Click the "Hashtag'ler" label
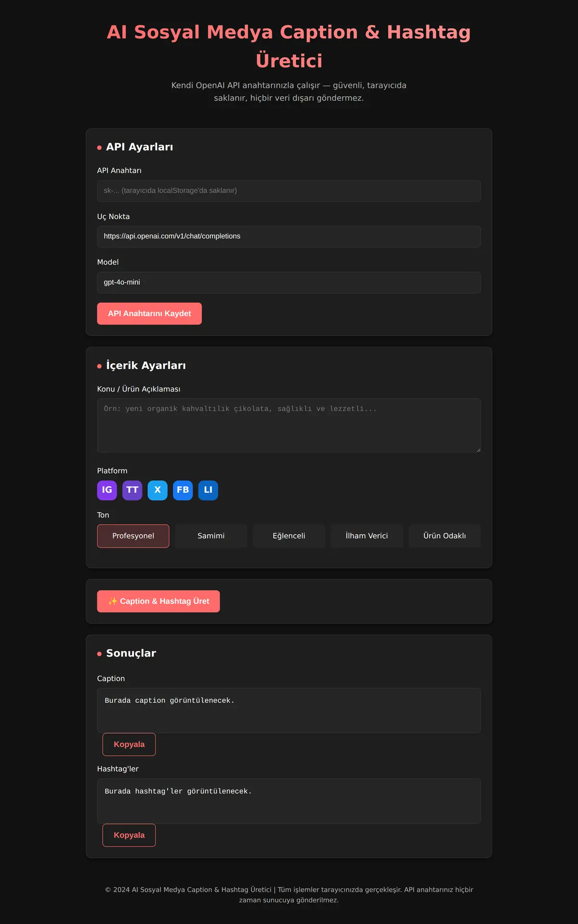The image size is (578, 924). pyautogui.click(x=118, y=769)
